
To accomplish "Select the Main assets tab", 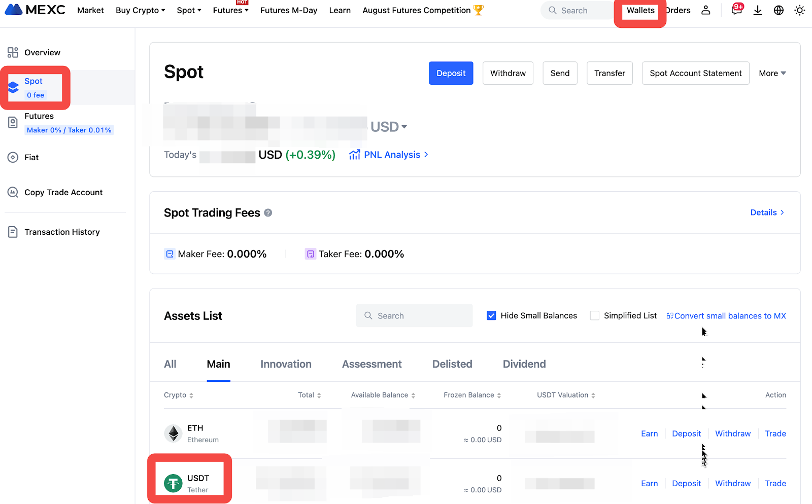I will click(x=219, y=364).
